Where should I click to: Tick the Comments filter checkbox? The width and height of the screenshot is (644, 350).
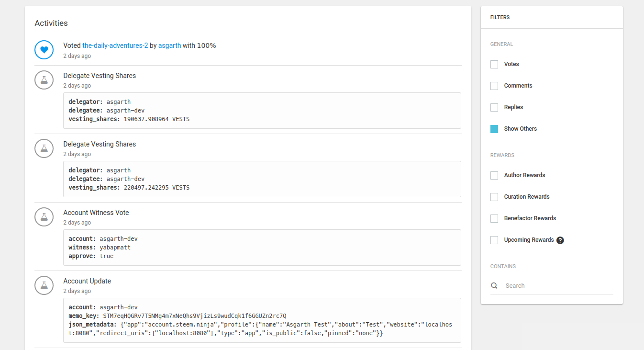(494, 86)
